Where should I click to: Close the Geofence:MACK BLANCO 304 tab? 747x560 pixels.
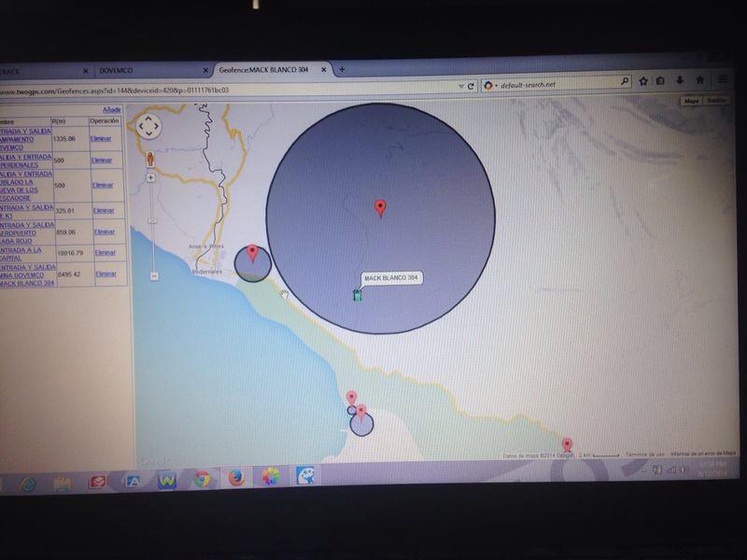323,69
